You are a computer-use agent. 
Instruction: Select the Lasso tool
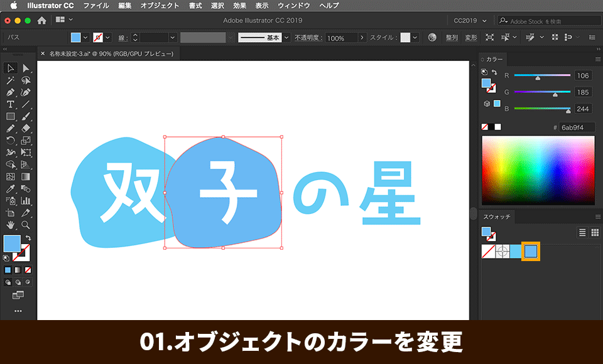point(26,80)
